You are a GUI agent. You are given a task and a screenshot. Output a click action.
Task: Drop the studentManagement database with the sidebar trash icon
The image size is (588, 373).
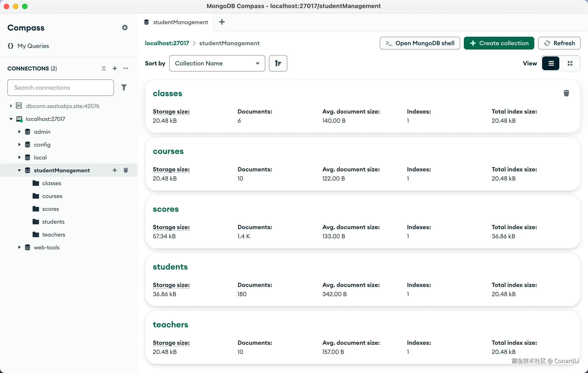tap(126, 170)
